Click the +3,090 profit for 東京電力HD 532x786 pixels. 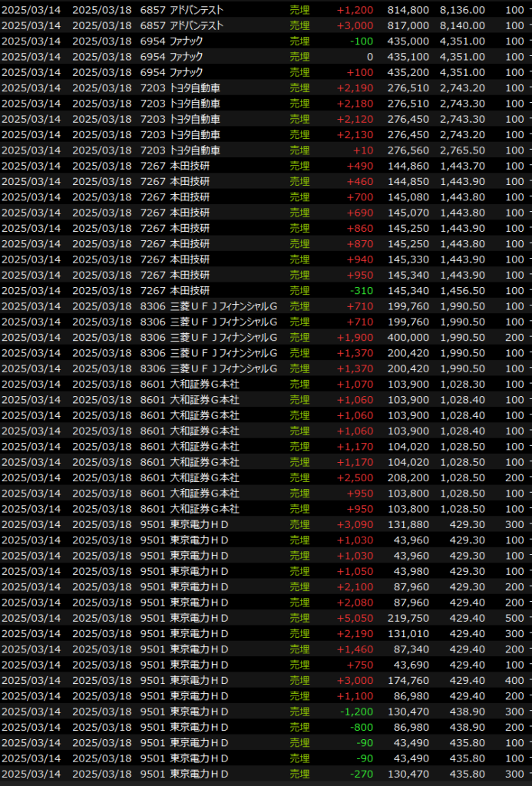(x=355, y=524)
